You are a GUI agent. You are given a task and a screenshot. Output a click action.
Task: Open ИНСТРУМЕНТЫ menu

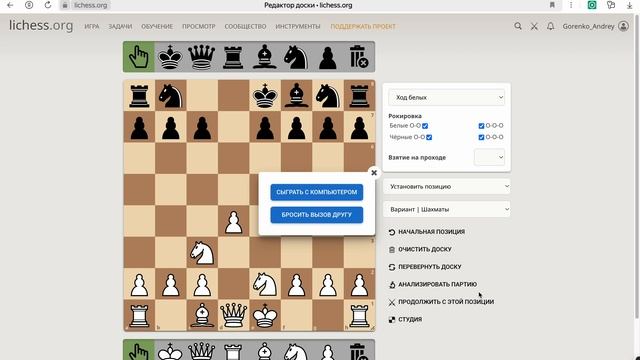pos(298,26)
